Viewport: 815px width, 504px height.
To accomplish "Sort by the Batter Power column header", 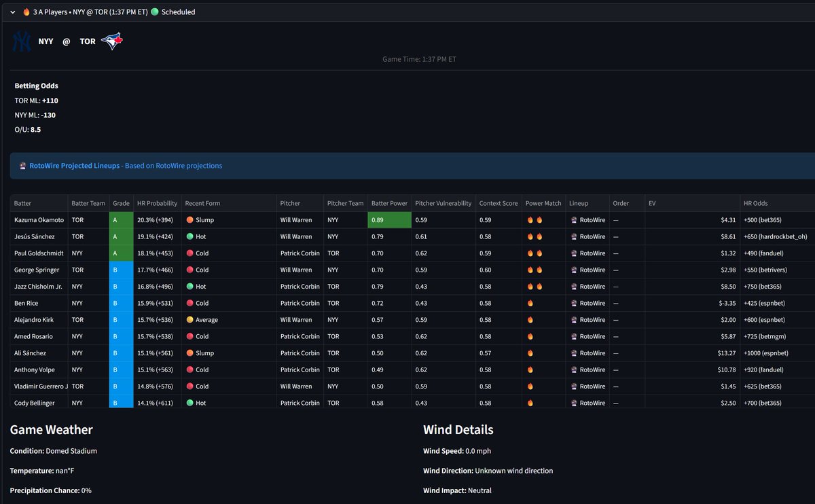I will click(389, 203).
